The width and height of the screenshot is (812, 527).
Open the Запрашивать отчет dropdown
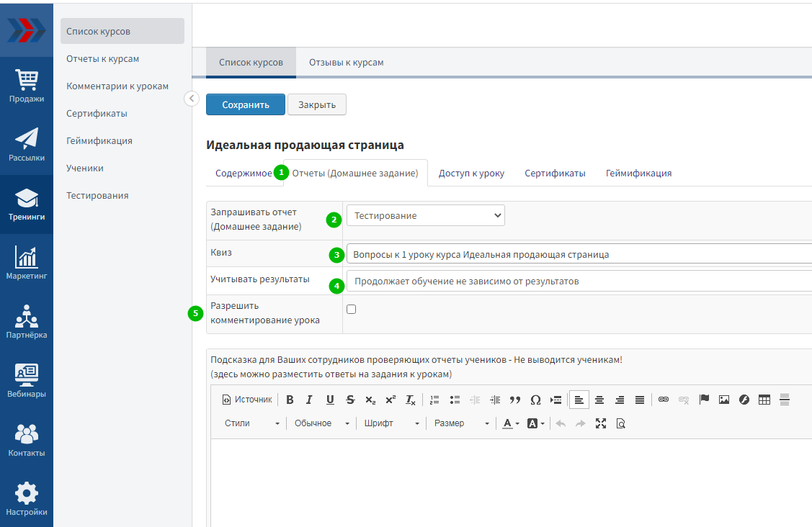pos(425,215)
